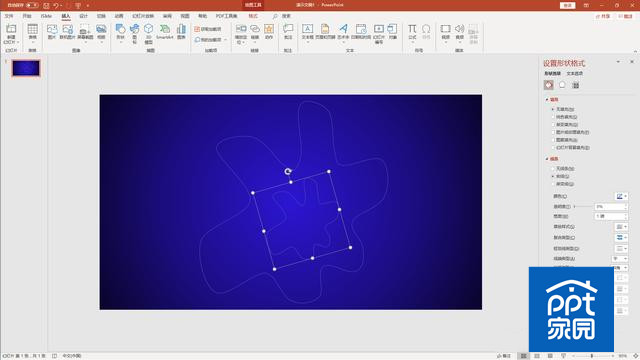Select the Solid line radio option

[x=561, y=176]
